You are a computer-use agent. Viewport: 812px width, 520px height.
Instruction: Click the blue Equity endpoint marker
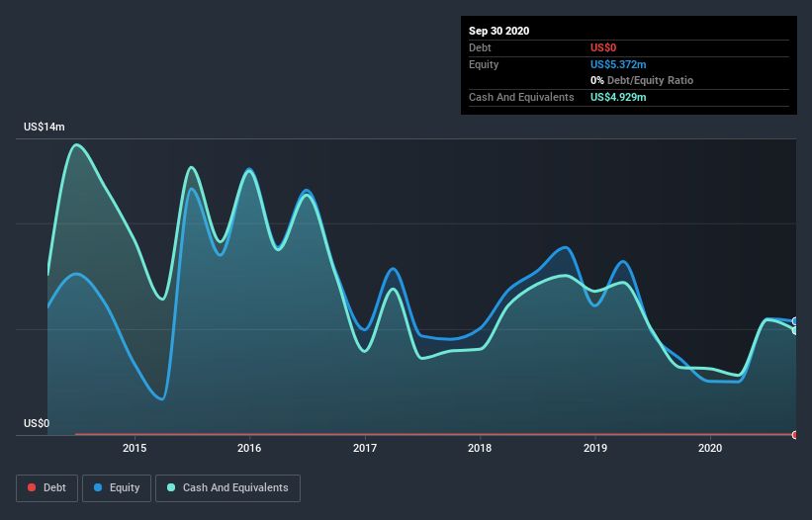(795, 321)
